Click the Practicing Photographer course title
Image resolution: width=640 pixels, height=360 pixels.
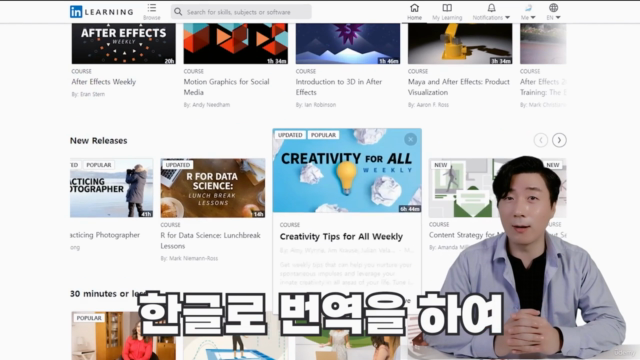point(105,235)
